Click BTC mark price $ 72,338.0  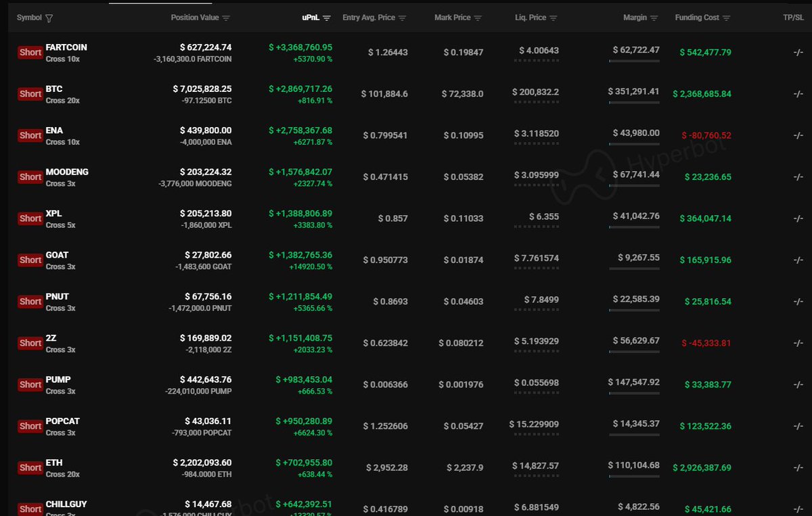(x=464, y=94)
